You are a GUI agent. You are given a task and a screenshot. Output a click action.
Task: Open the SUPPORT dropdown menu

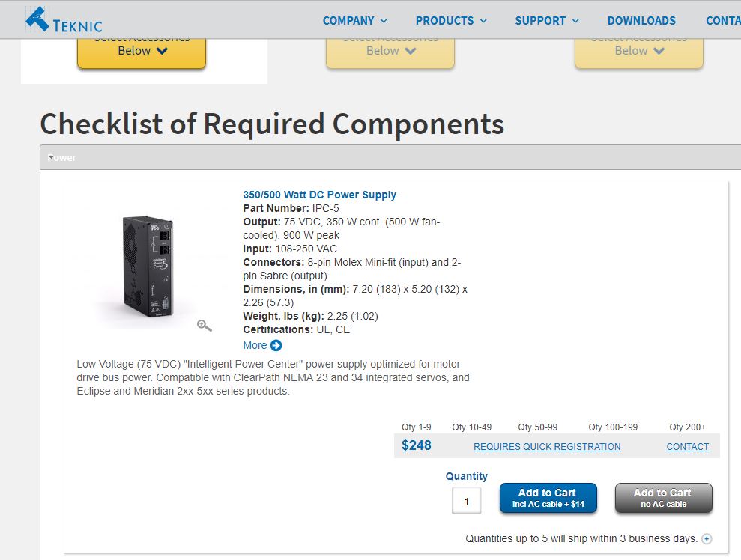click(546, 21)
